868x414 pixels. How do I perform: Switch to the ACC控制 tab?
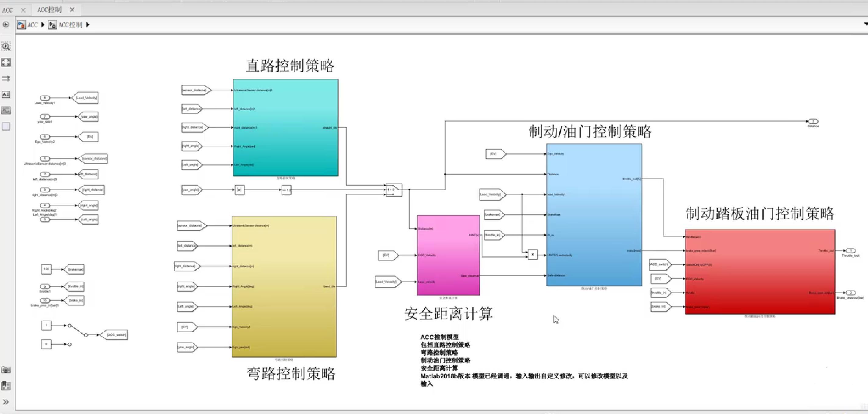coord(49,10)
